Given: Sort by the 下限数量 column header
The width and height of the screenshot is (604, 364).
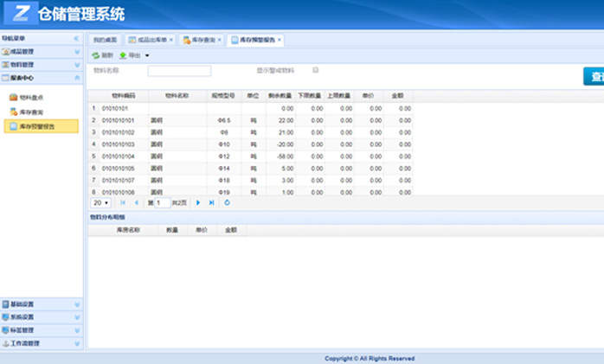Looking at the screenshot, I should (x=310, y=96).
